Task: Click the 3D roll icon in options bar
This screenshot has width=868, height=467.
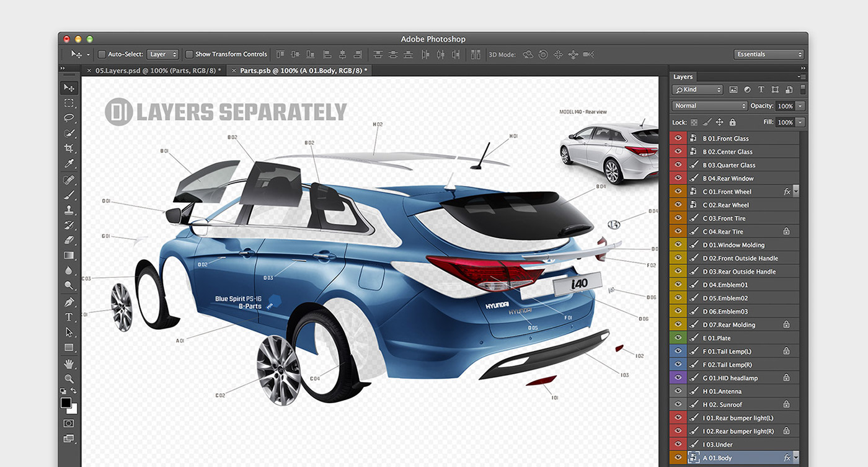Action: 543,55
